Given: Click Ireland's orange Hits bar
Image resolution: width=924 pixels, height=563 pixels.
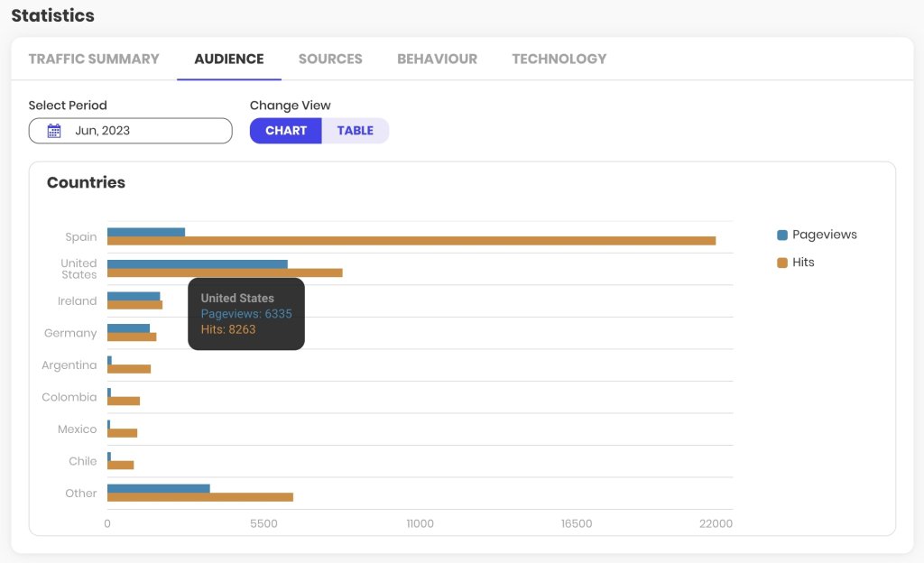Looking at the screenshot, I should coord(135,305).
